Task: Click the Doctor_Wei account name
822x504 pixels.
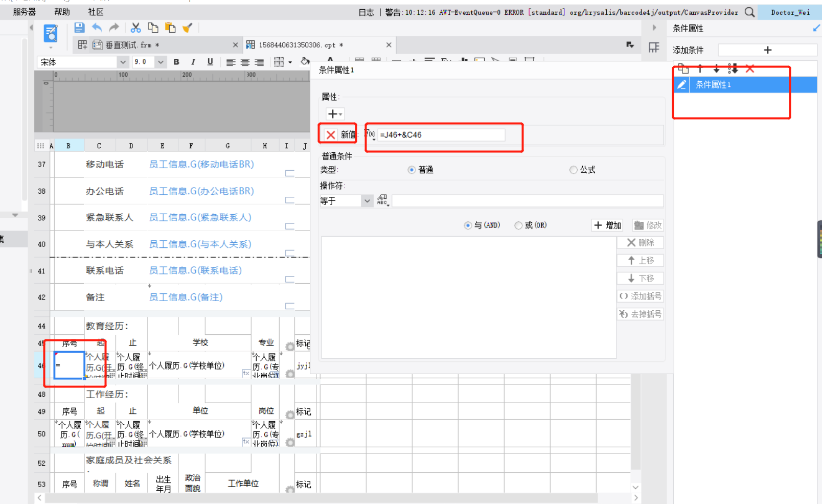Action: click(x=790, y=12)
